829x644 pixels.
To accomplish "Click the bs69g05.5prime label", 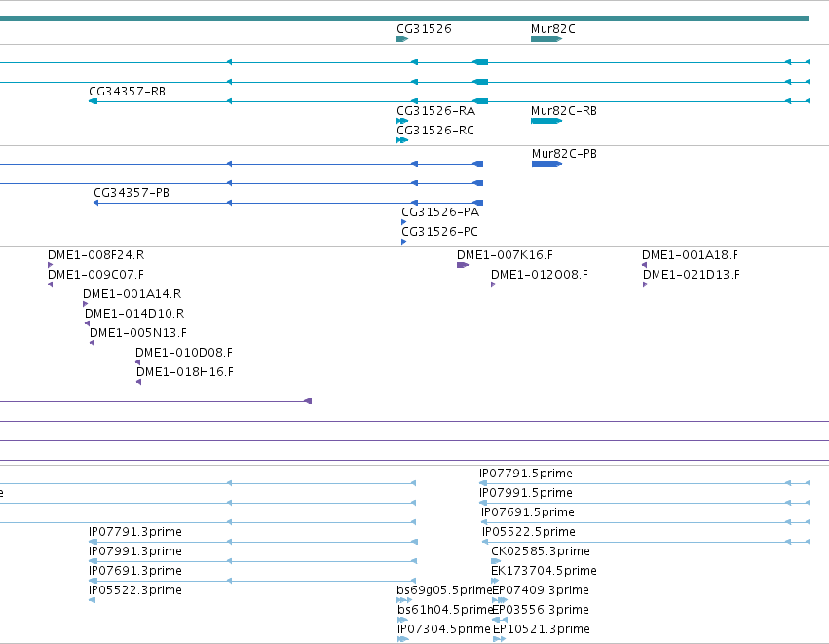I will tap(444, 591).
